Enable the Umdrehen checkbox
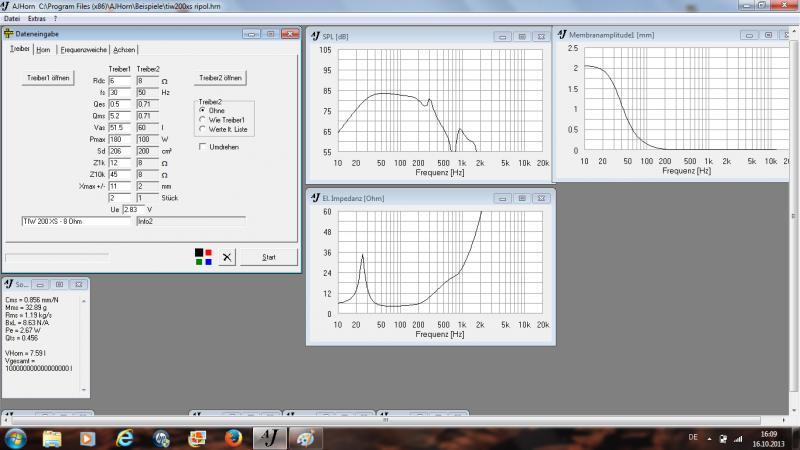 (202, 147)
